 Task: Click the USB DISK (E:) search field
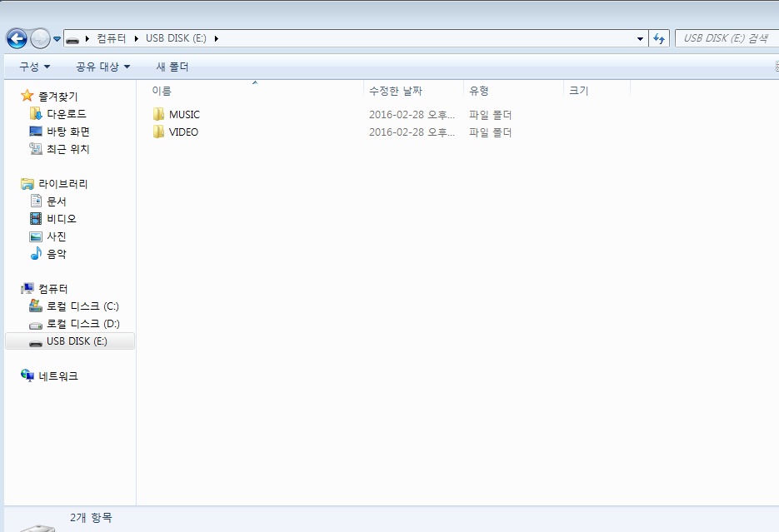click(723, 38)
